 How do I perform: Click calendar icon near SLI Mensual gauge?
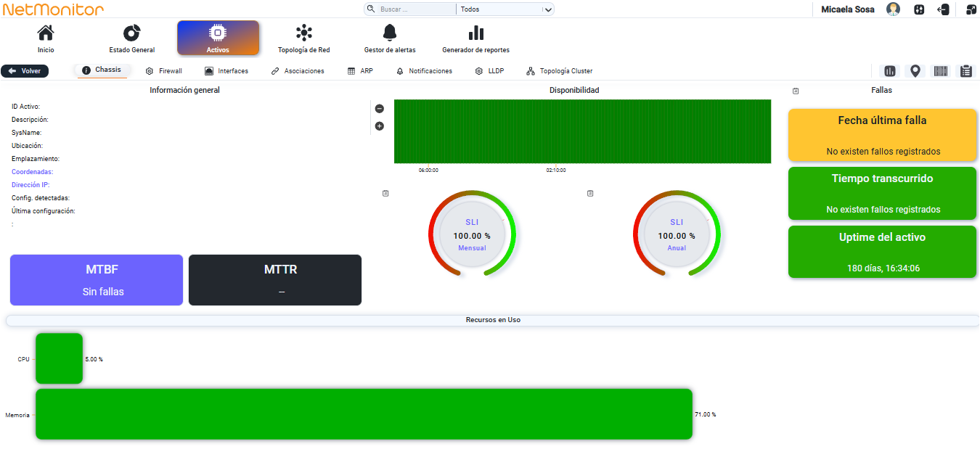(x=385, y=193)
